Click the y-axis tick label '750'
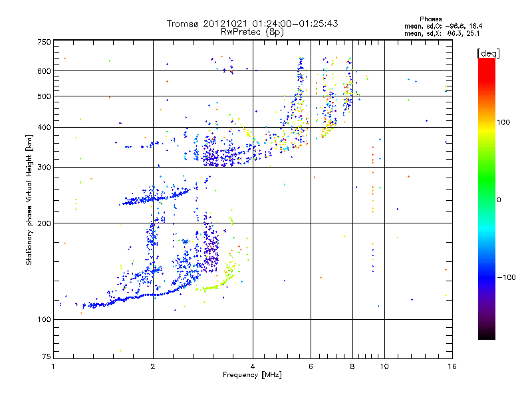This screenshot has height=399, width=532. point(44,42)
